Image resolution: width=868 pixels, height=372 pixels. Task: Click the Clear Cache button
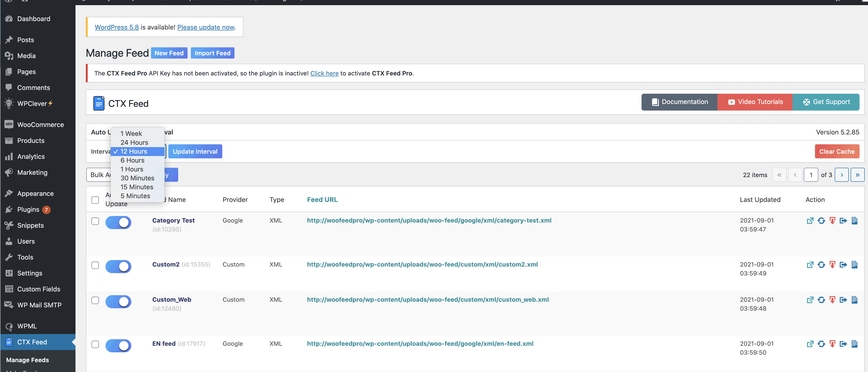837,152
